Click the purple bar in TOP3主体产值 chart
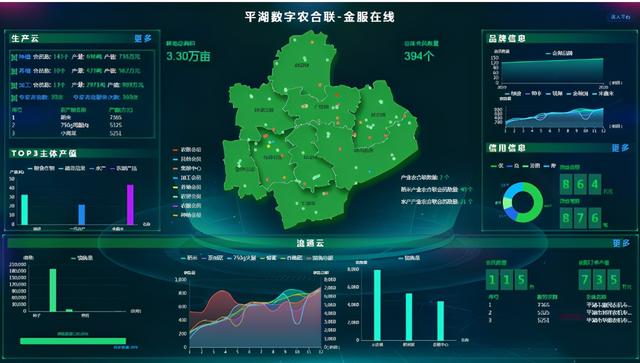The height and width of the screenshot is (363, 640). click(130, 205)
